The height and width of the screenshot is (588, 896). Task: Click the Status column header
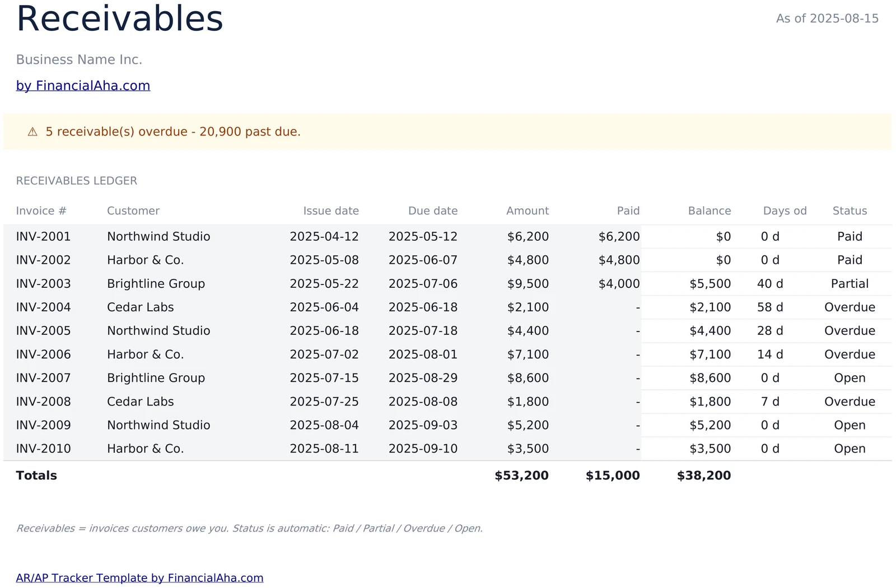coord(850,211)
